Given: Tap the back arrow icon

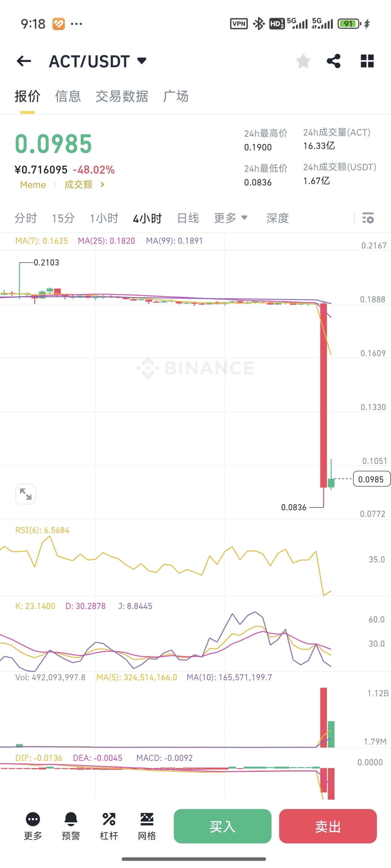Looking at the screenshot, I should (24, 61).
